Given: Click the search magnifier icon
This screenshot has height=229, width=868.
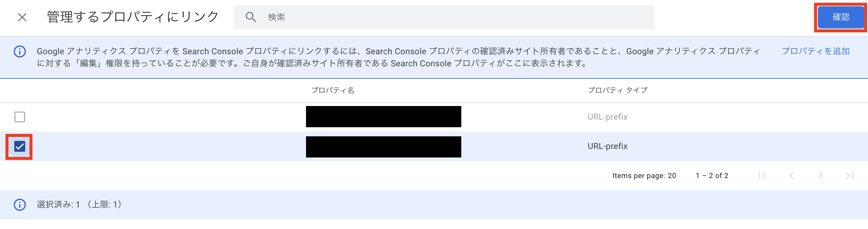Looking at the screenshot, I should (251, 17).
